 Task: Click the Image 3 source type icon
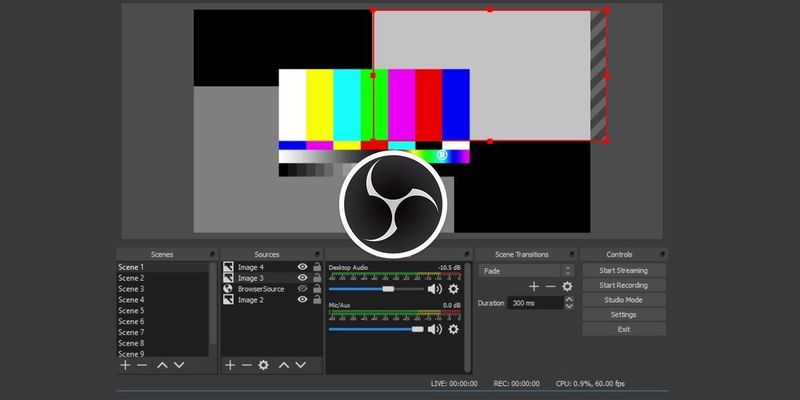click(228, 278)
